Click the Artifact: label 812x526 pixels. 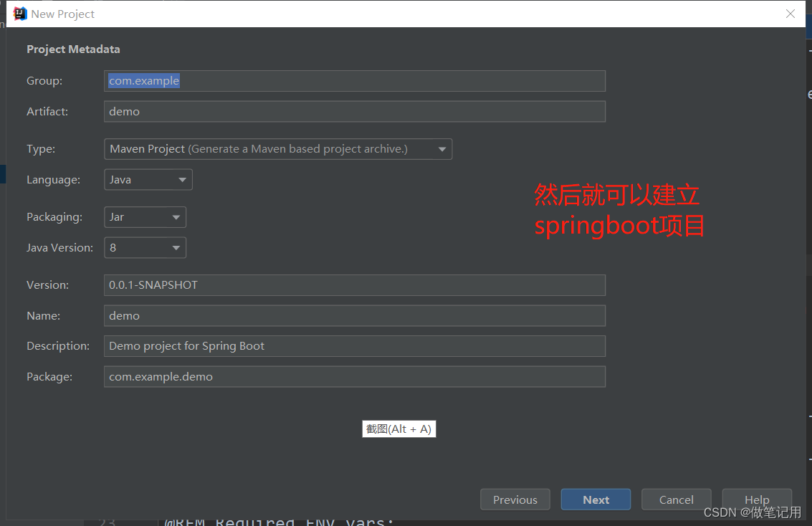(47, 111)
